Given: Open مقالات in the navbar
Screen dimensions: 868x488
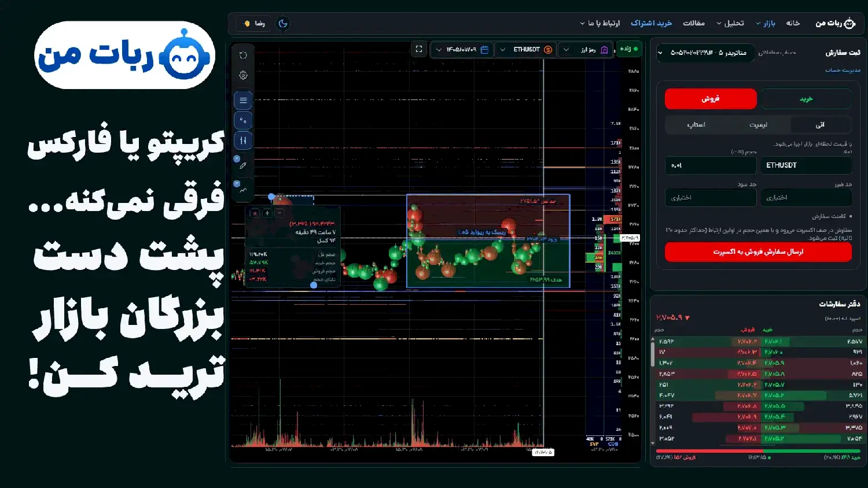Looking at the screenshot, I should 694,23.
